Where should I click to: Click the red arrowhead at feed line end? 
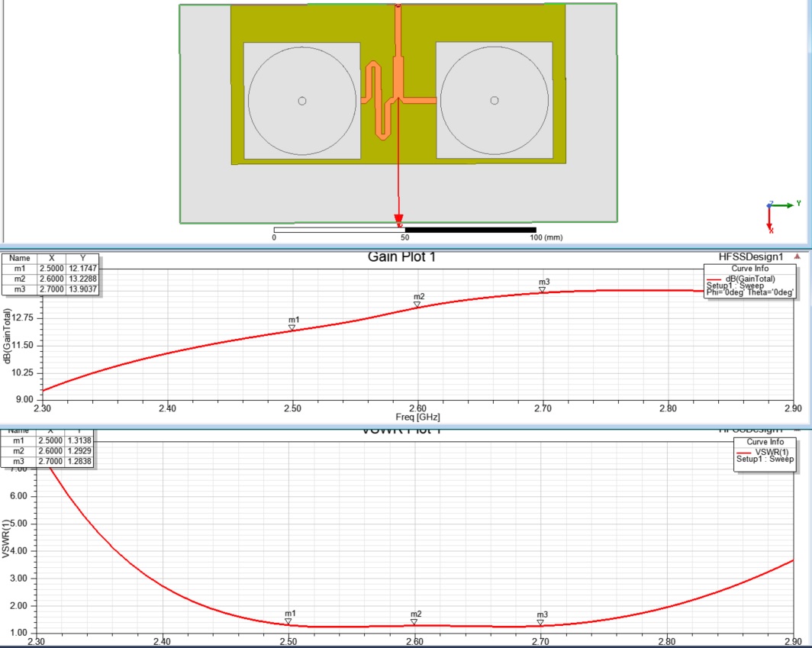tap(398, 221)
